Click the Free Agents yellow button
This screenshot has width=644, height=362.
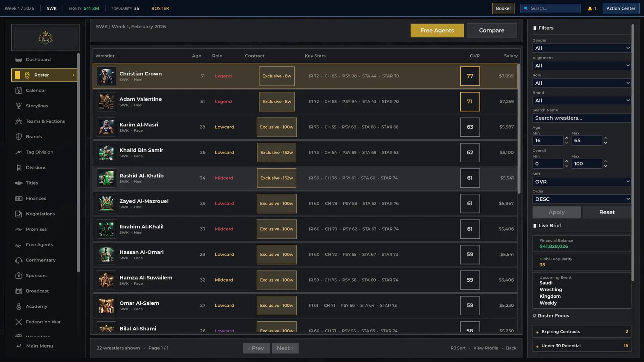point(437,31)
